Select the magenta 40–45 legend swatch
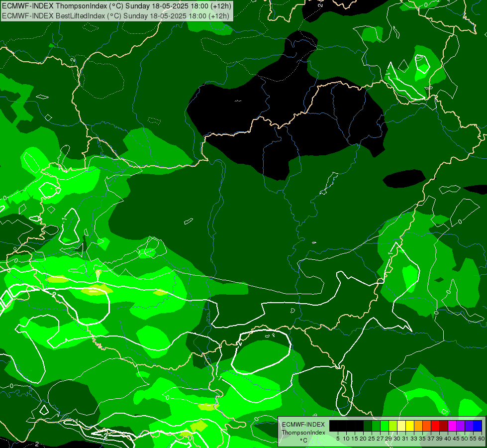 click(x=452, y=426)
